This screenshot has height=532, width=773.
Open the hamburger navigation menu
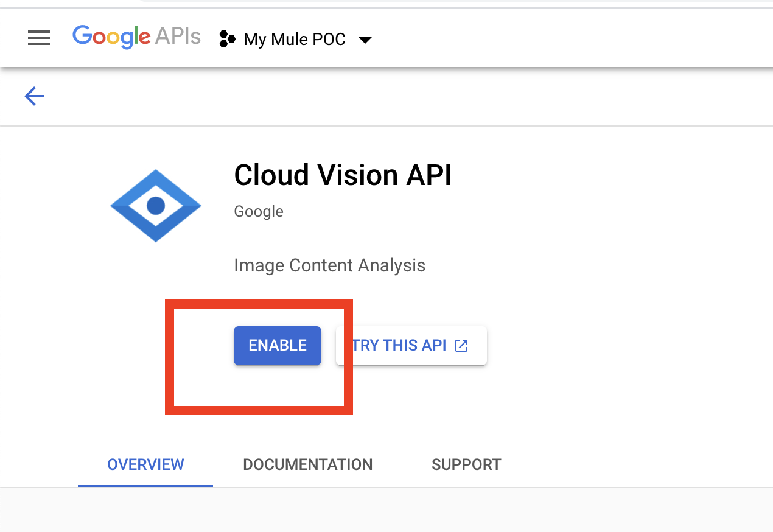point(39,38)
